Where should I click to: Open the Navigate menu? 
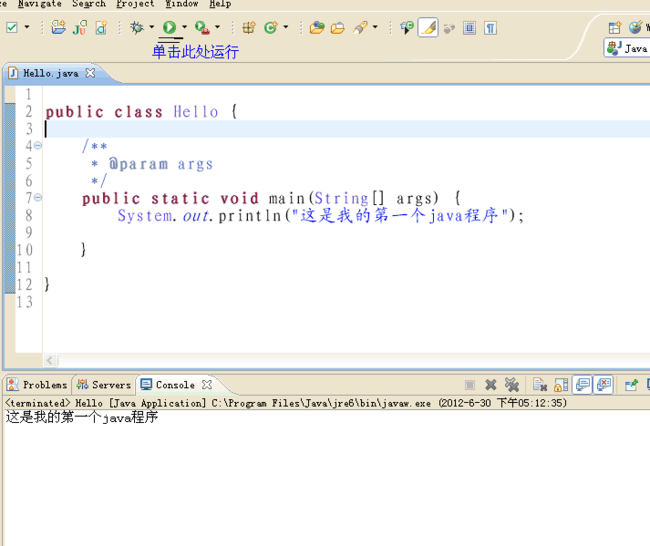coord(39,4)
